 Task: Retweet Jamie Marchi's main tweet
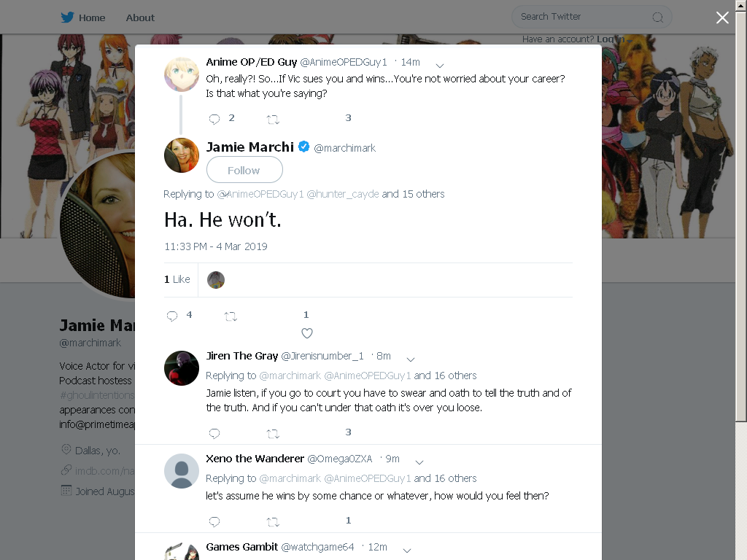[231, 316]
